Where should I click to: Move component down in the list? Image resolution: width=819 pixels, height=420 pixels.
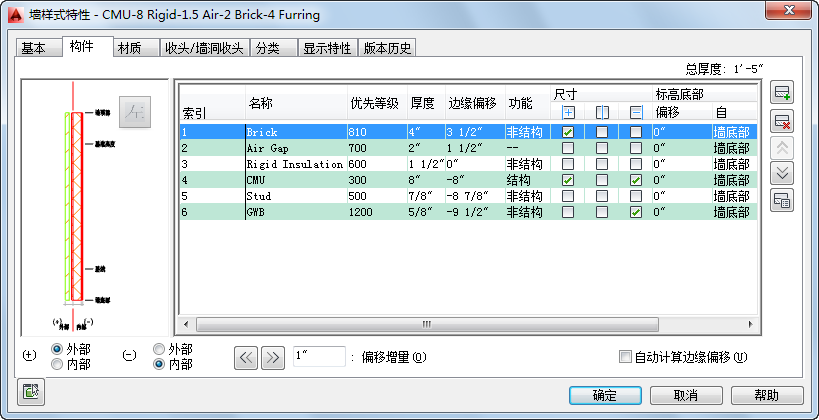pos(782,173)
